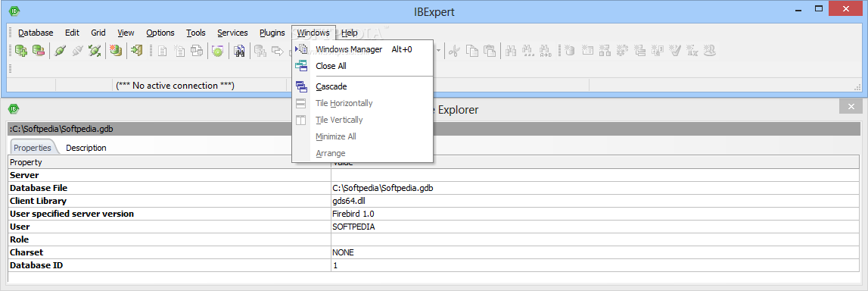868x291 pixels.
Task: Collapse the open Windows menu
Action: (x=313, y=33)
